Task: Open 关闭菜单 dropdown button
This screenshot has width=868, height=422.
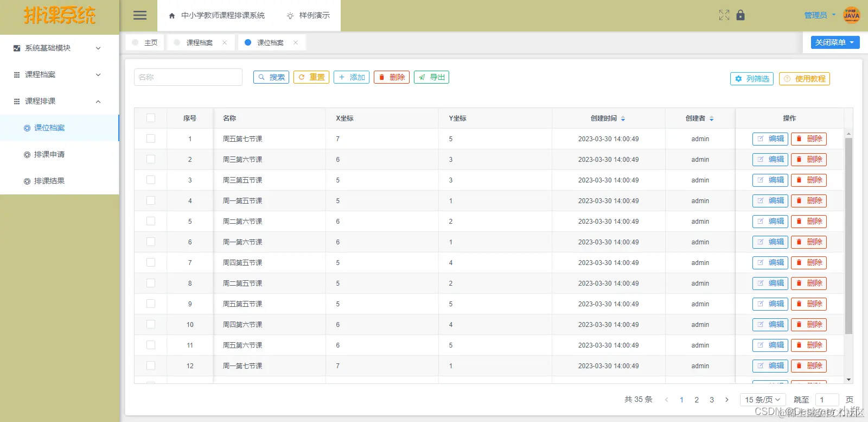Action: [x=835, y=42]
